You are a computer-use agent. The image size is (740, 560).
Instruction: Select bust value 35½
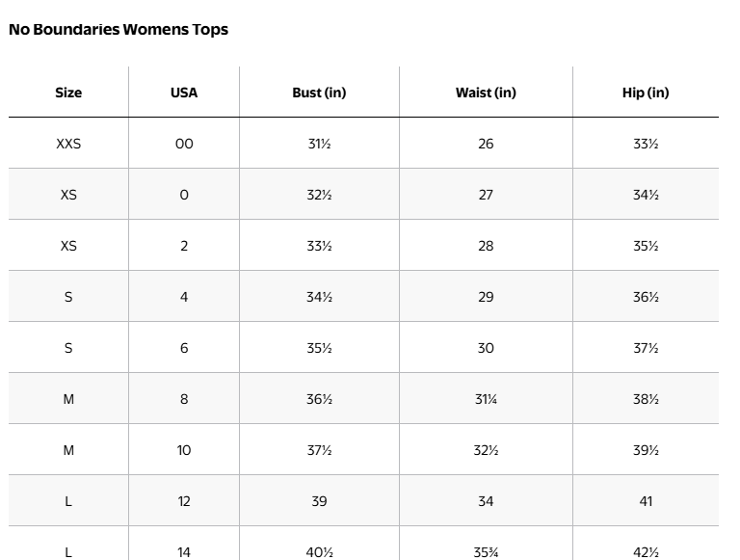point(319,348)
